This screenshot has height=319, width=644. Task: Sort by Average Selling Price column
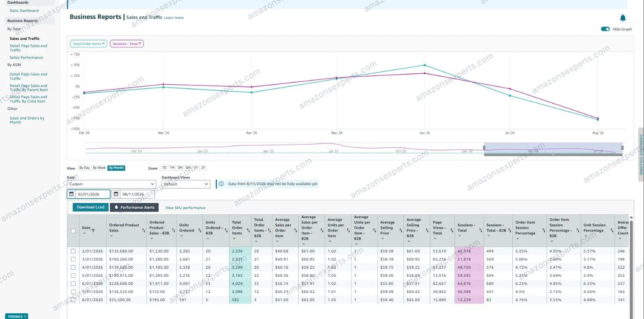coord(401,230)
